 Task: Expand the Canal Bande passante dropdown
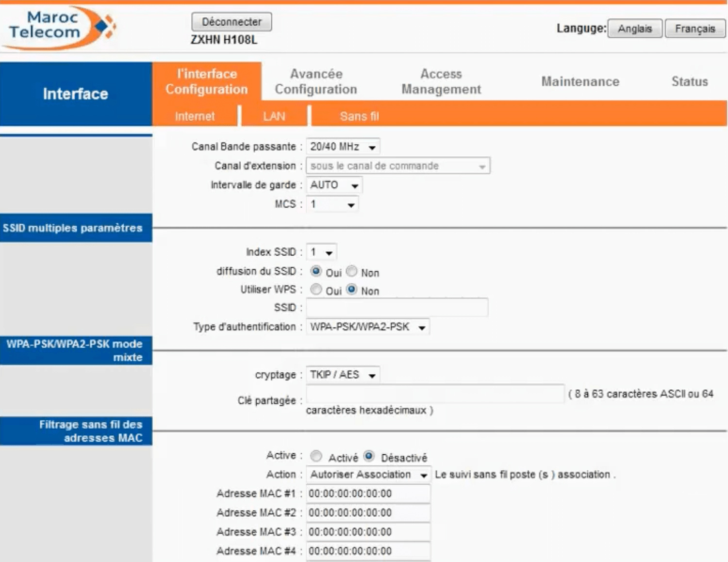click(343, 147)
